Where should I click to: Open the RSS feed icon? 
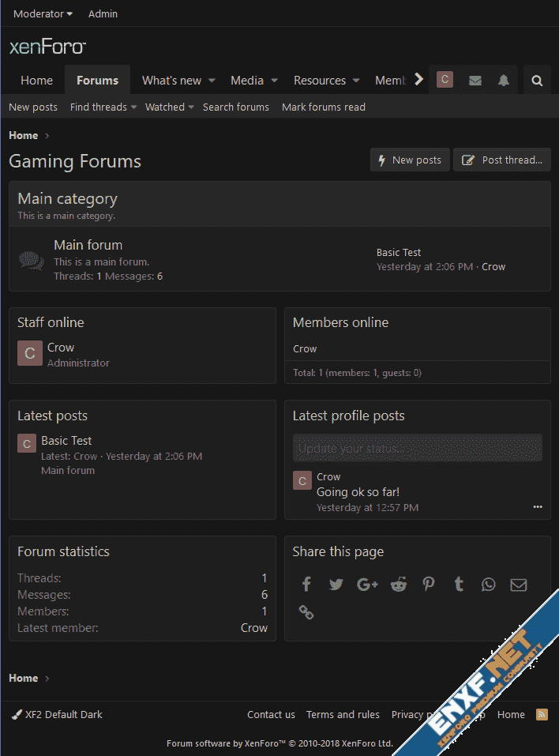pos(542,714)
